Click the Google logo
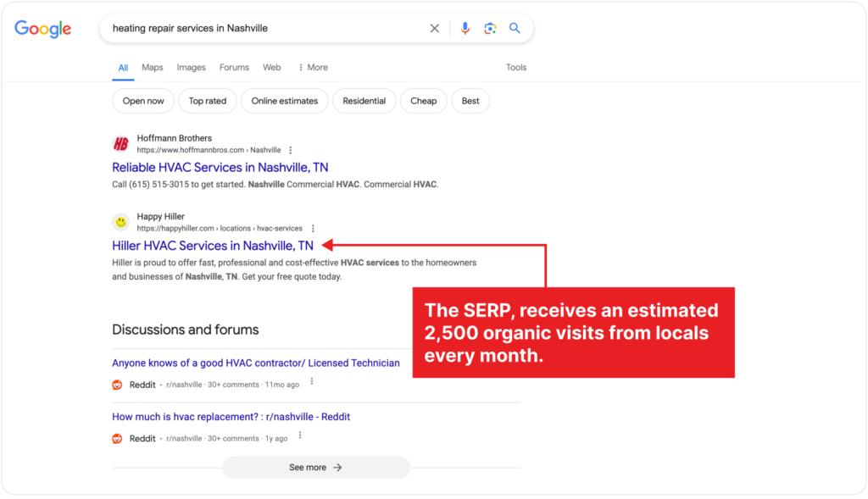The width and height of the screenshot is (868, 499). tap(42, 29)
